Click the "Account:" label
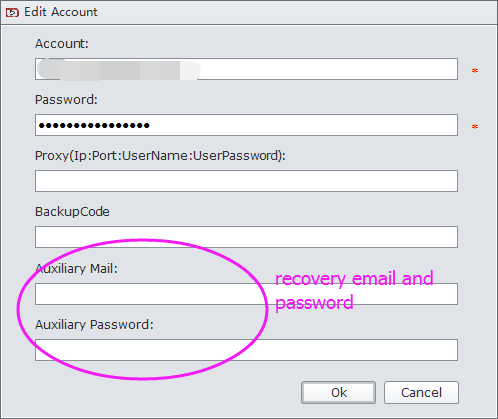The height and width of the screenshot is (419, 498). coord(62,44)
